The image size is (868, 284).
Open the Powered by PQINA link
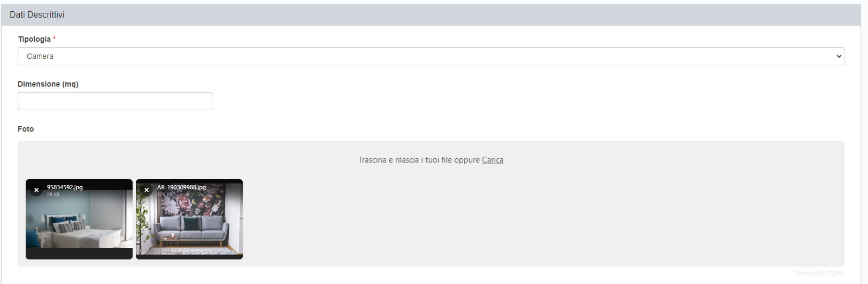(819, 273)
